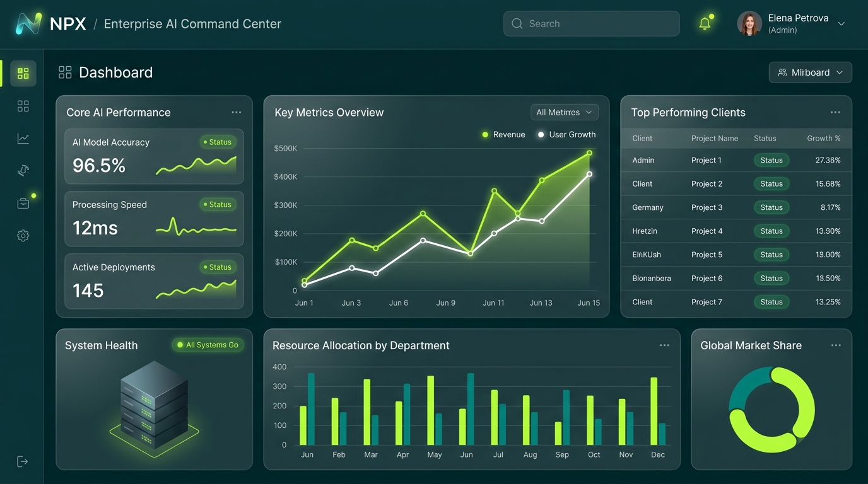The height and width of the screenshot is (484, 868).
Task: Open Global Market Share options menu
Action: pos(836,345)
